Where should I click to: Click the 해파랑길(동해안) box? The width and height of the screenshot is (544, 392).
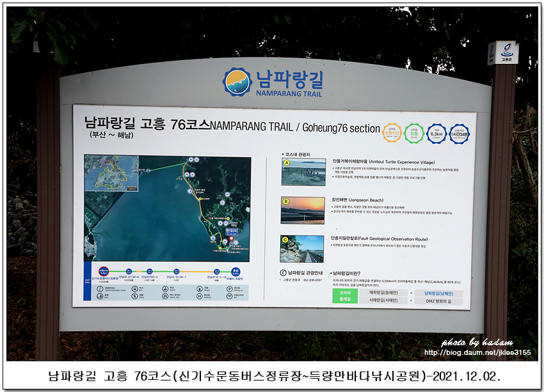(383, 292)
